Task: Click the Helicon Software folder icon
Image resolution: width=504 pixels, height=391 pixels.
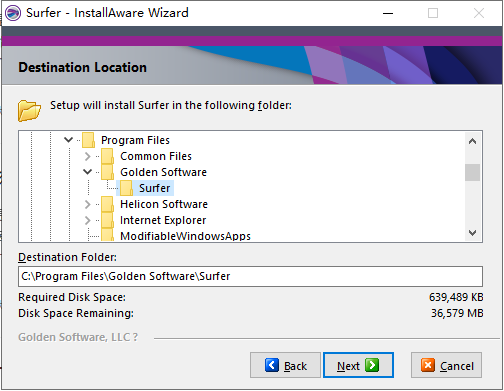Action: pyautogui.click(x=107, y=204)
